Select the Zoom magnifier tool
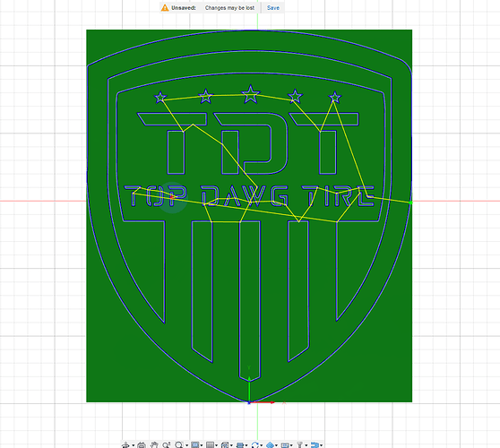This screenshot has width=500, height=448. (x=167, y=445)
